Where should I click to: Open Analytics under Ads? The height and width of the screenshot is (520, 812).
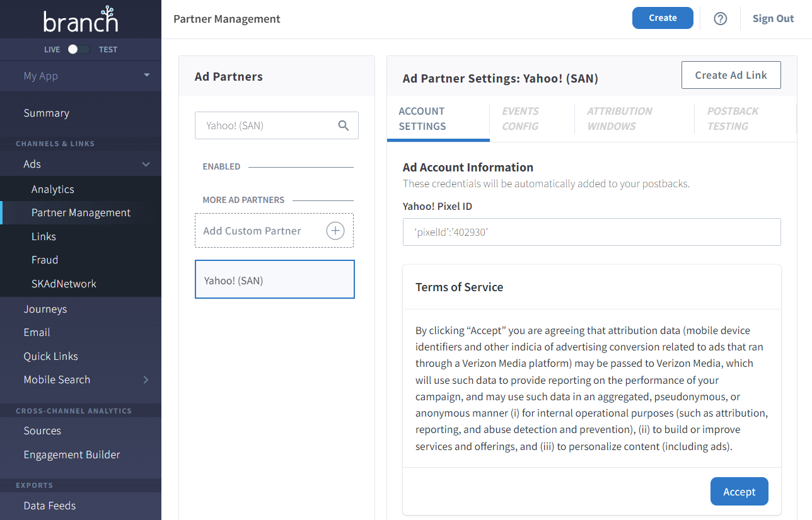click(x=53, y=189)
